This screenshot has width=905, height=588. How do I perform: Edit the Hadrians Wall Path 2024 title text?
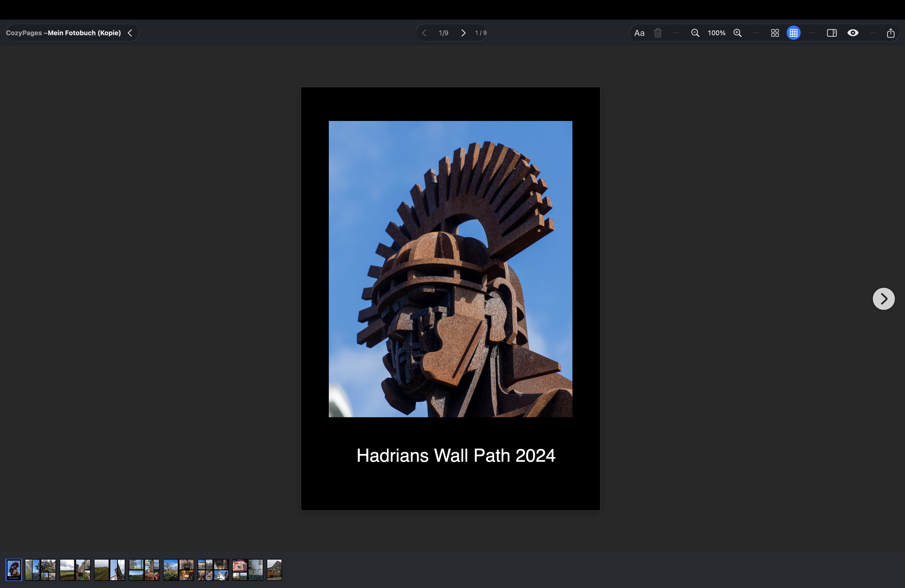coord(456,456)
